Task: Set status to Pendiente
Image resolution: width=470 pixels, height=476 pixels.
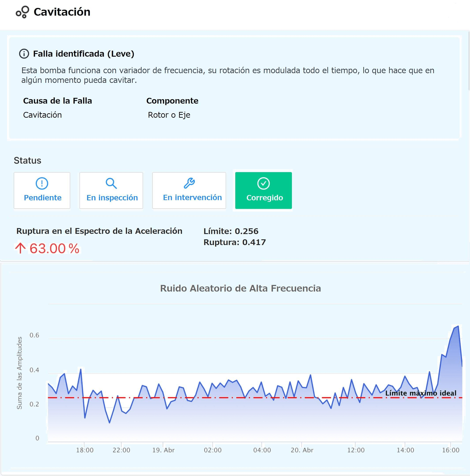Action: (x=42, y=190)
